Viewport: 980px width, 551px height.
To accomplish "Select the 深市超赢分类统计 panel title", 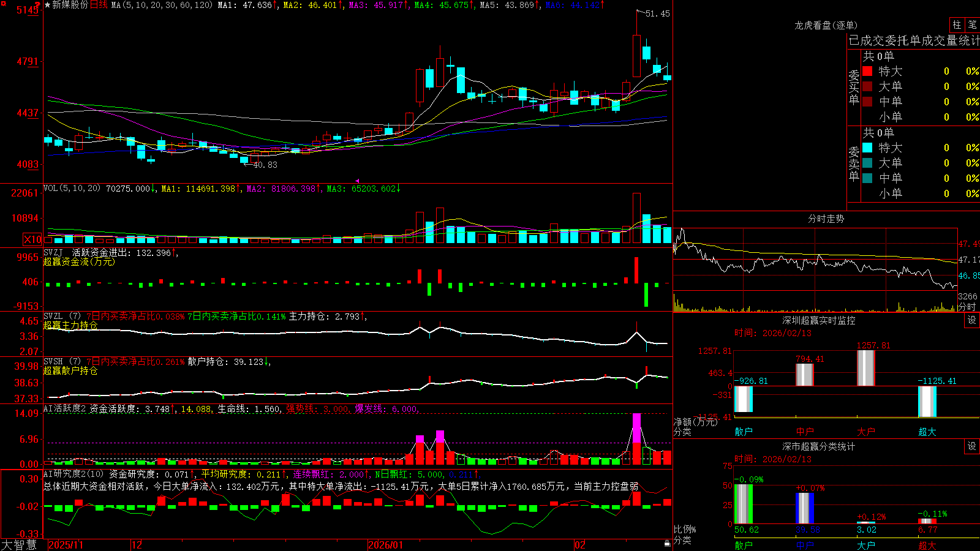I will (819, 446).
